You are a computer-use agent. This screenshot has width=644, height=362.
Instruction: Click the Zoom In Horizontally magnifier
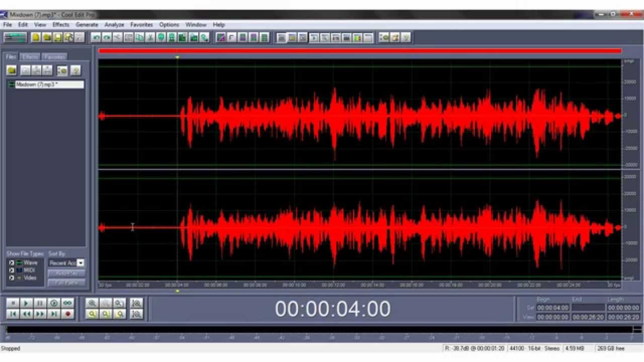[x=92, y=303]
